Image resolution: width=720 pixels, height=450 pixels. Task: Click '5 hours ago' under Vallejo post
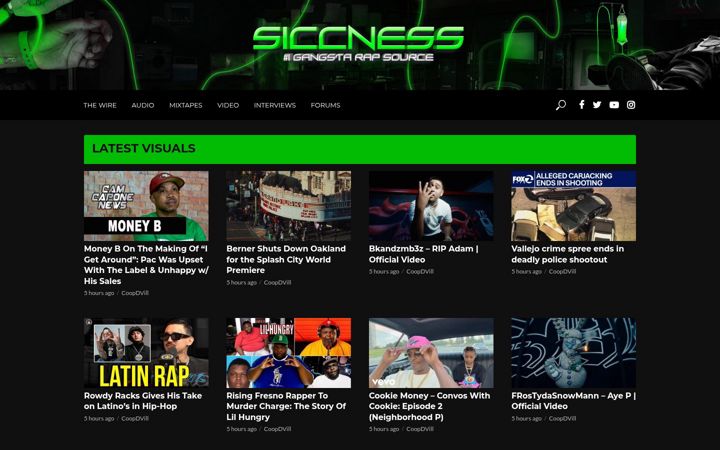pyautogui.click(x=527, y=271)
